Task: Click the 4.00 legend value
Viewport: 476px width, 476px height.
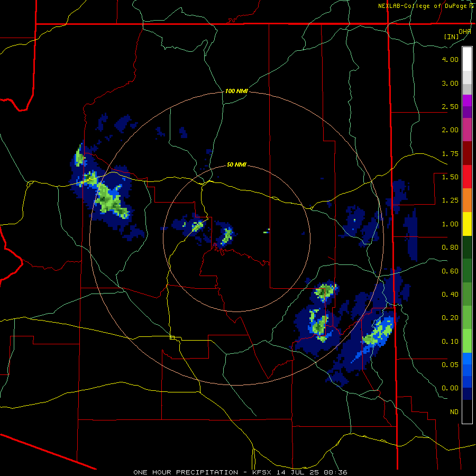Action: [x=450, y=59]
